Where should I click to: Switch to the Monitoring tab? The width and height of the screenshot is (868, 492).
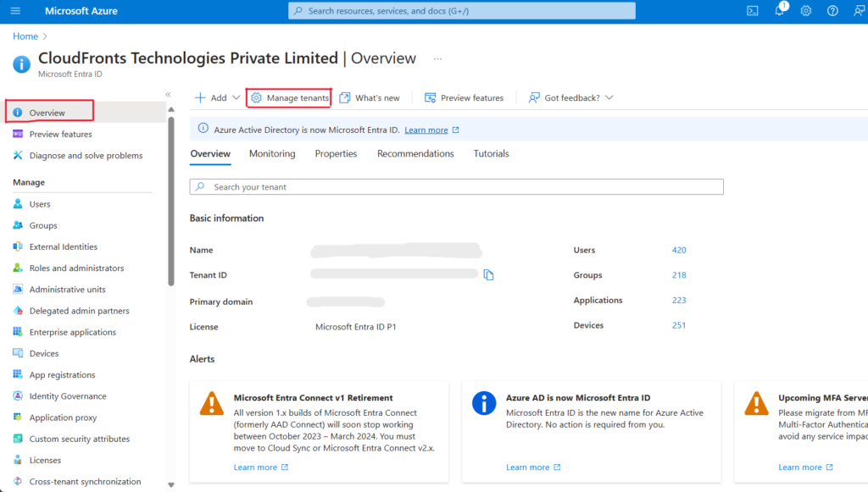coord(272,153)
